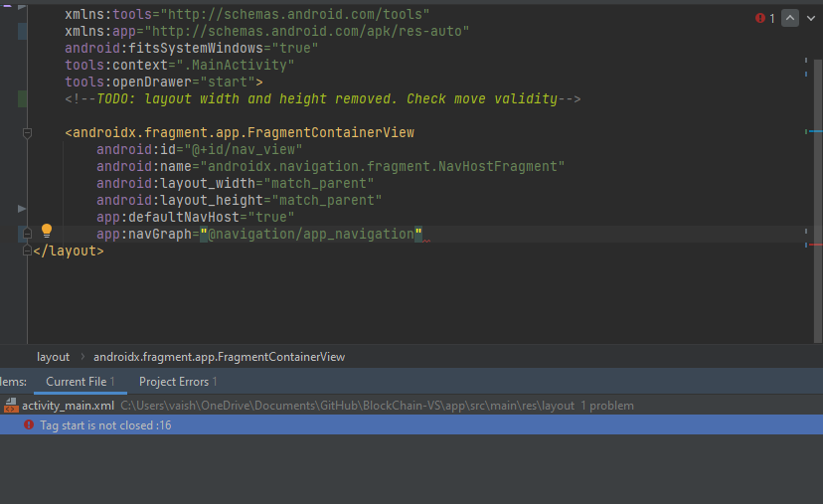Select the activity_main.xml problems row
The width and height of the screenshot is (823, 504).
coord(411,406)
